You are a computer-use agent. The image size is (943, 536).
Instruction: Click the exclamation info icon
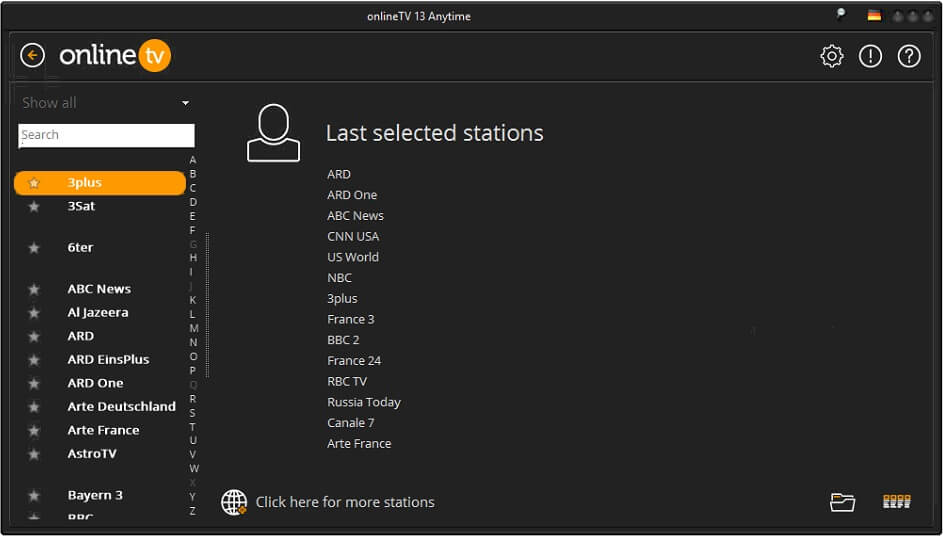coord(870,56)
